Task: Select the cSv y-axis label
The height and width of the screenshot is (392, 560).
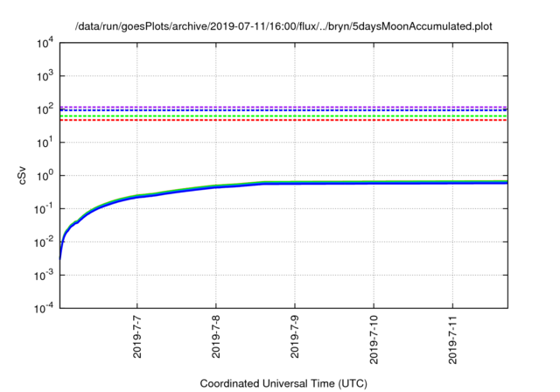Action: point(22,175)
